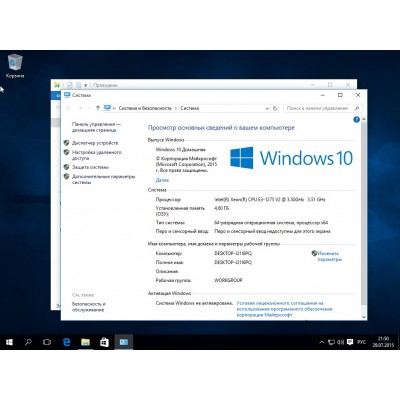Open volume control tray icon
Screen dimensions: 400x400
pyautogui.click(x=340, y=342)
